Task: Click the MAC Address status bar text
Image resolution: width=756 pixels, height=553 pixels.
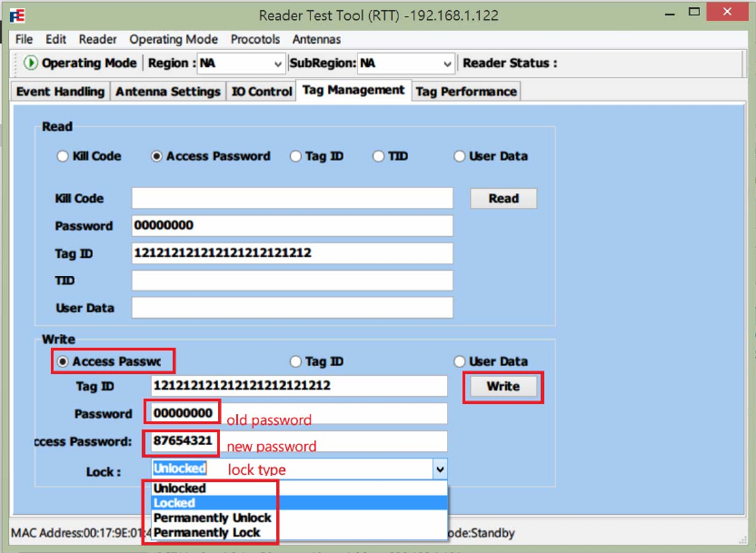Action: pyautogui.click(x=81, y=533)
